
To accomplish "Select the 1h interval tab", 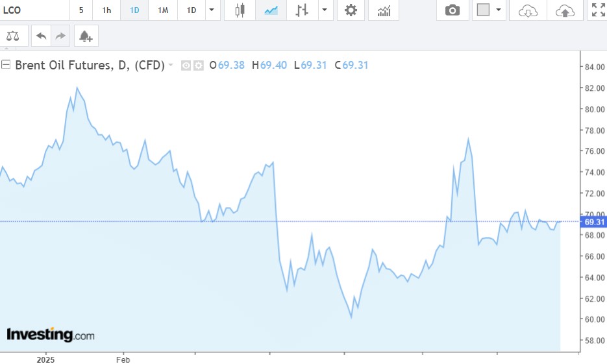I will pyautogui.click(x=106, y=10).
